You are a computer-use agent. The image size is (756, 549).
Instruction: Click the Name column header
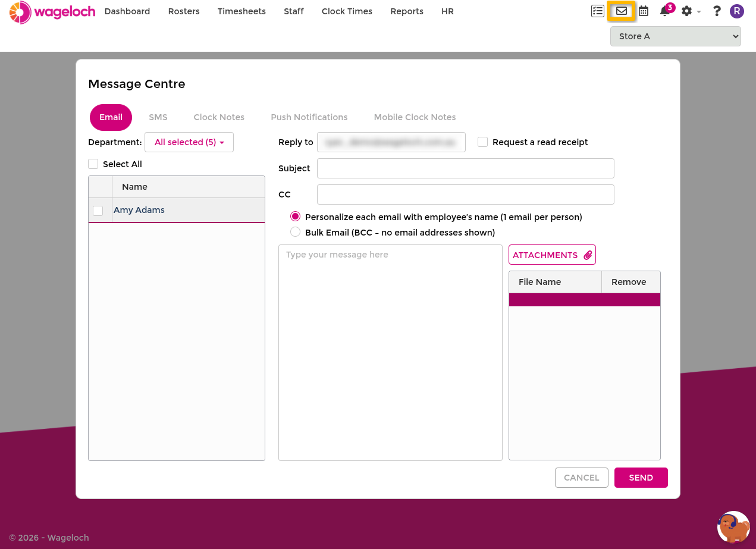click(188, 187)
